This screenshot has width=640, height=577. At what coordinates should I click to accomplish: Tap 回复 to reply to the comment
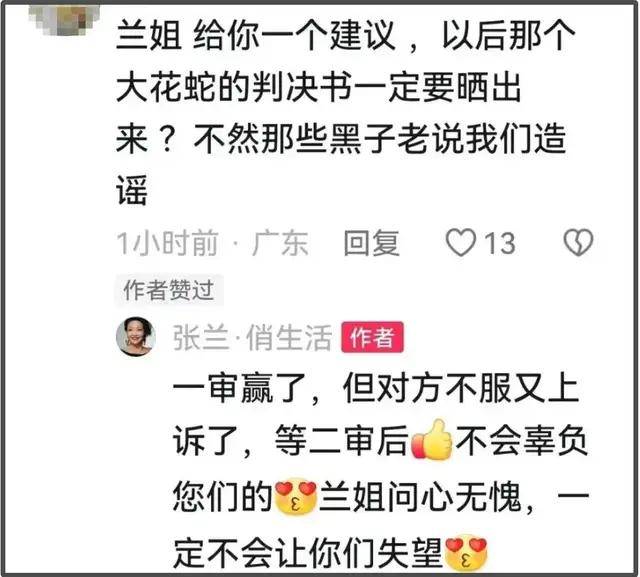click(371, 243)
